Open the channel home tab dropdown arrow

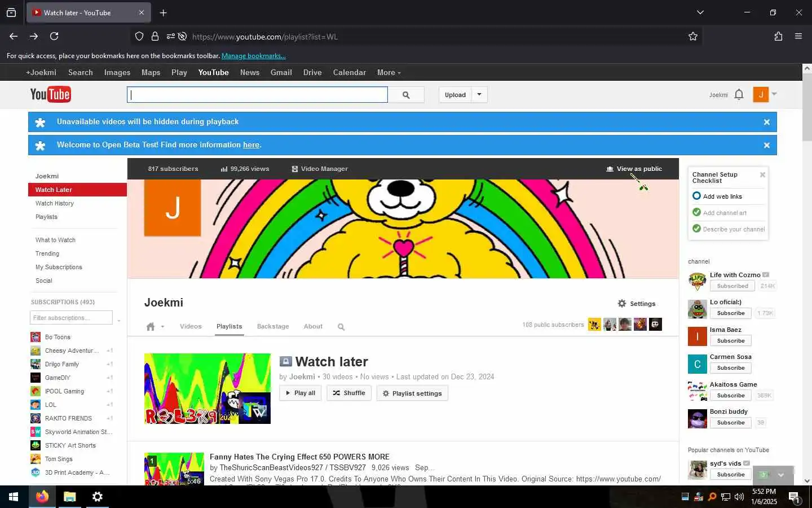162,327
